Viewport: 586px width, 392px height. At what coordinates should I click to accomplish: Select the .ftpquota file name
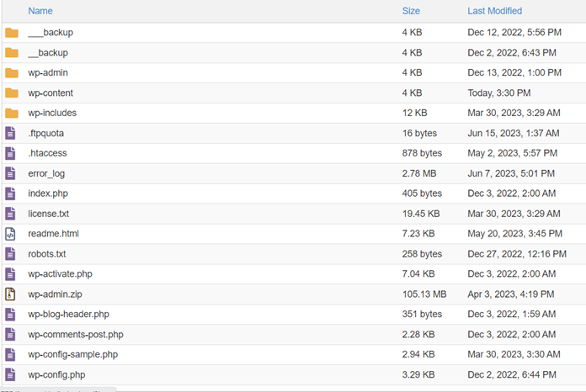pos(46,133)
